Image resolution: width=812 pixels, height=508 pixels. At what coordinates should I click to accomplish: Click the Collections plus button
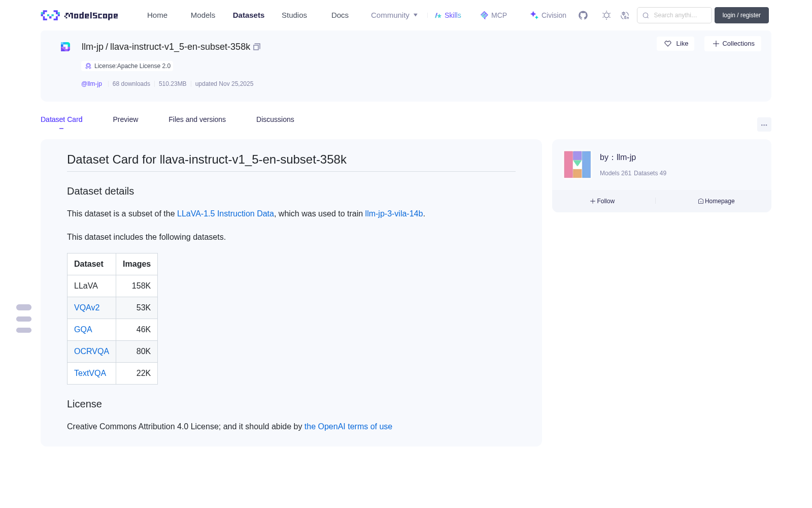tap(733, 44)
